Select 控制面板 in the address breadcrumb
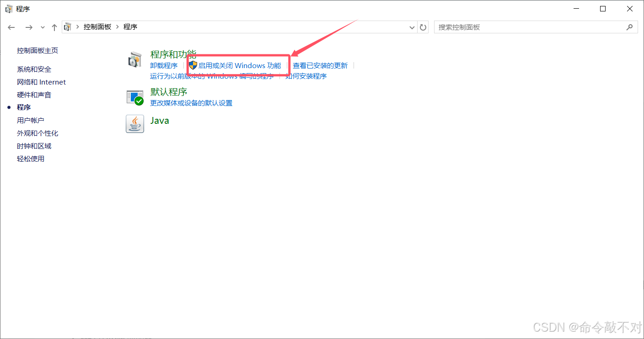 pyautogui.click(x=97, y=27)
